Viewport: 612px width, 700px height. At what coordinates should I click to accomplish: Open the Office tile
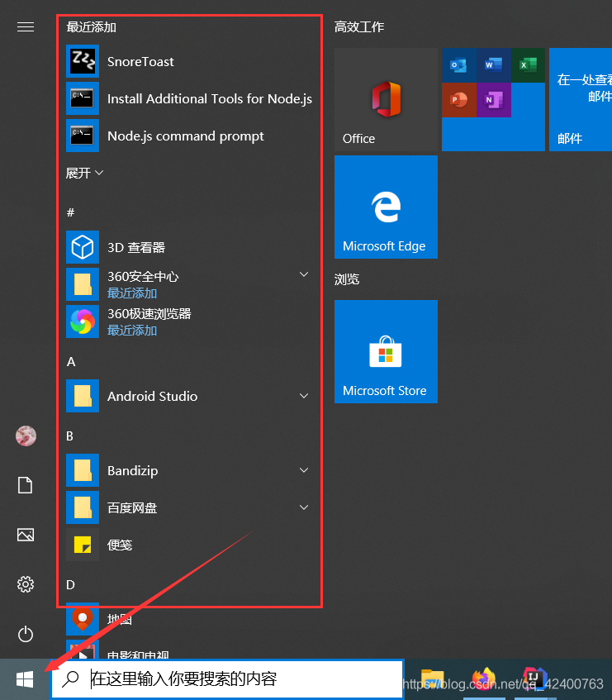click(386, 99)
